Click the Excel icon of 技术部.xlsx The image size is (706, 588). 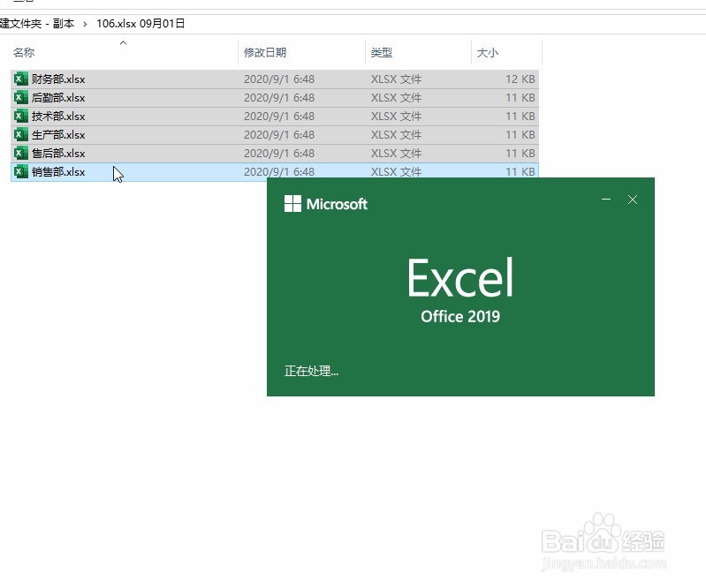coord(20,116)
